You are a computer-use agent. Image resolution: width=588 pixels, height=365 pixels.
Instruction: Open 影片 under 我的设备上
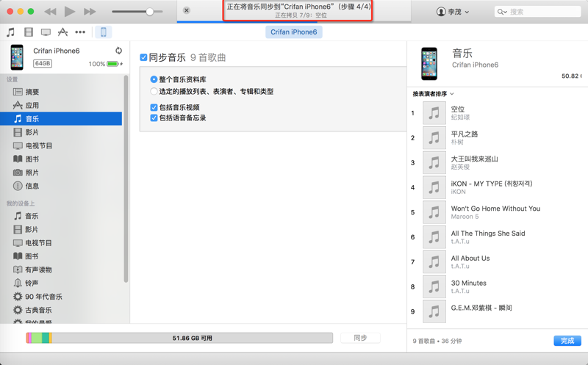(x=61, y=229)
